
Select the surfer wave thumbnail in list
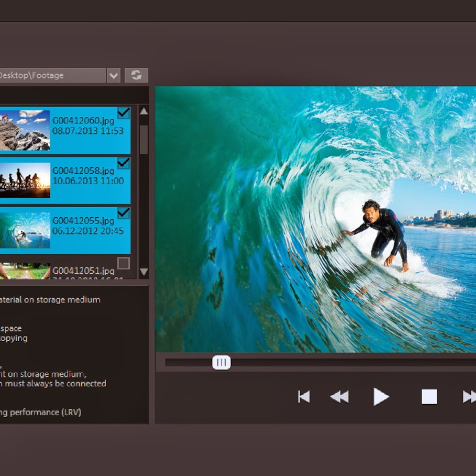(x=25, y=230)
